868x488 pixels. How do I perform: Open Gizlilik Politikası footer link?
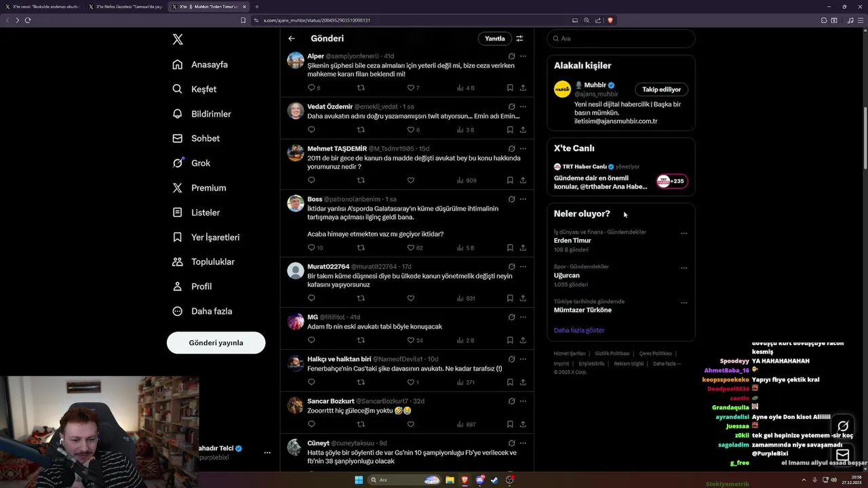click(613, 354)
